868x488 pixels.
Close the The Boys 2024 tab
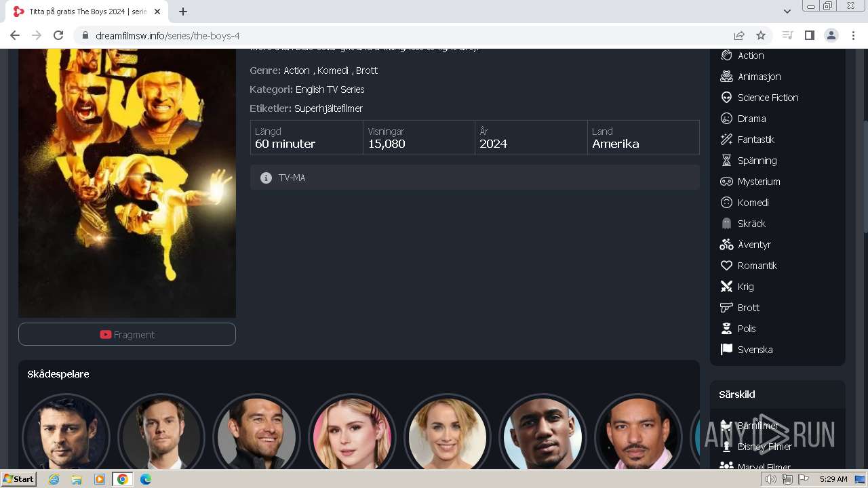tap(157, 12)
